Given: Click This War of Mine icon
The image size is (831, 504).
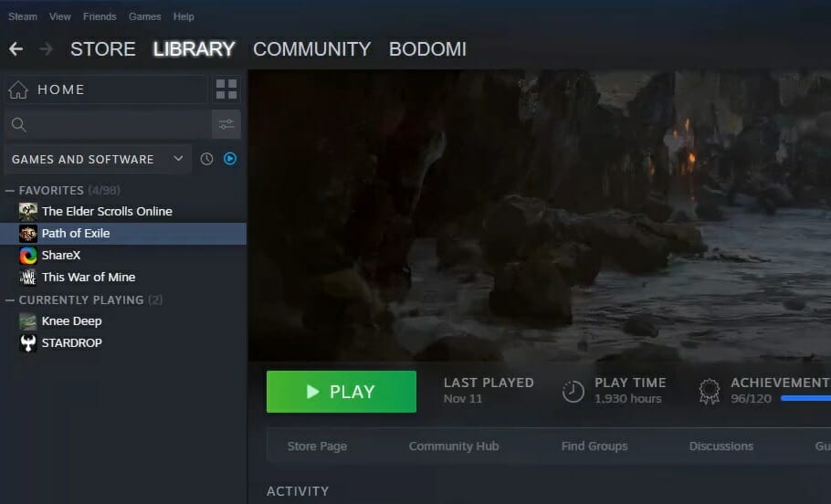Looking at the screenshot, I should (x=28, y=278).
